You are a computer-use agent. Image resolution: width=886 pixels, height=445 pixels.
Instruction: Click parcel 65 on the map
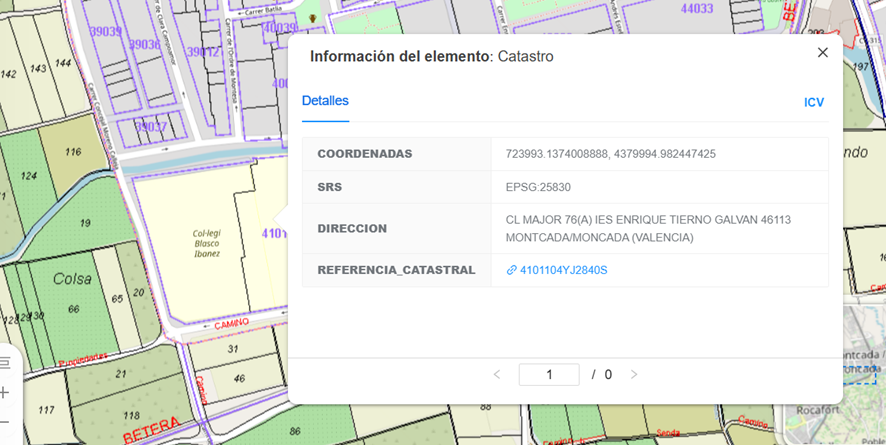[117, 298]
